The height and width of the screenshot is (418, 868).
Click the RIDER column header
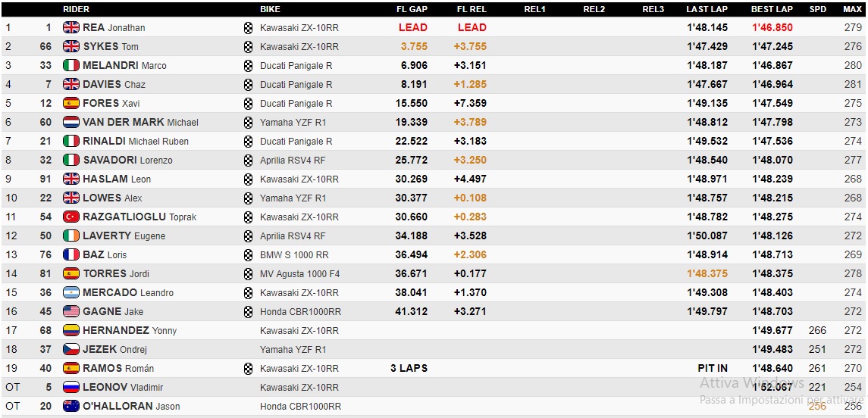point(76,9)
